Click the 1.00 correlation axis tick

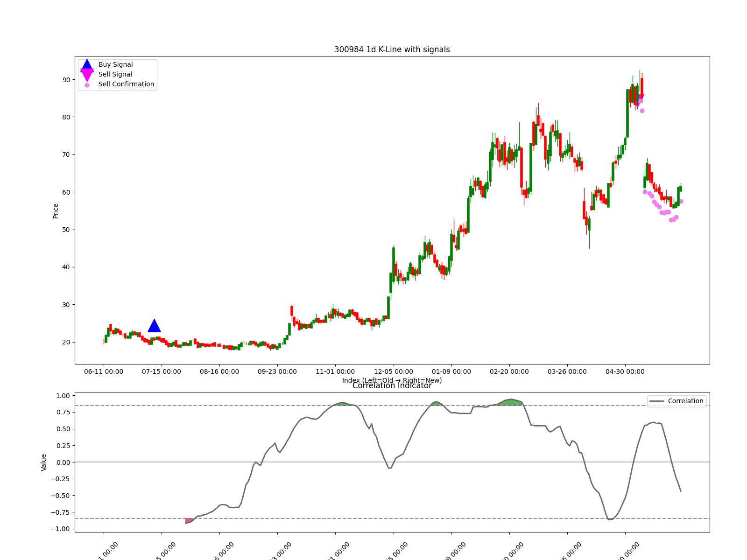tap(63, 396)
